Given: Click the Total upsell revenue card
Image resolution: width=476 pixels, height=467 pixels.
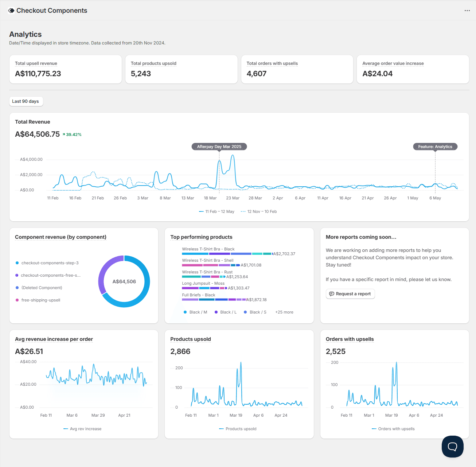Looking at the screenshot, I should point(66,69).
